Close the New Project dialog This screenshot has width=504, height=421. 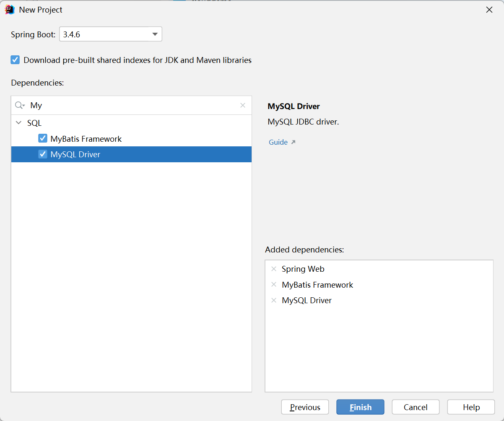(x=489, y=10)
